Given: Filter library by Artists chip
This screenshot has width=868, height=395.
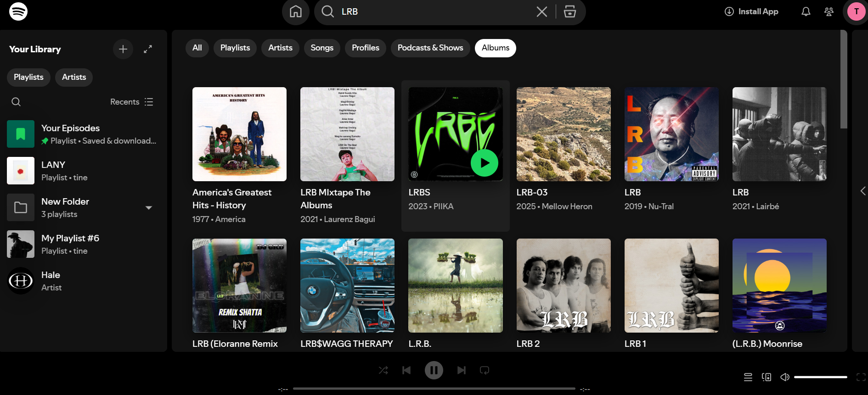Looking at the screenshot, I should (x=74, y=77).
